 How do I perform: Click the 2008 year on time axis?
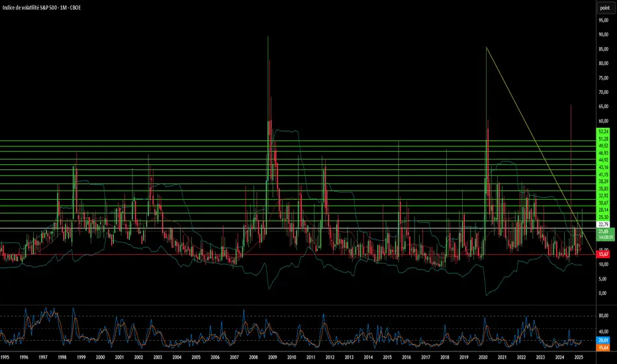pos(254,357)
